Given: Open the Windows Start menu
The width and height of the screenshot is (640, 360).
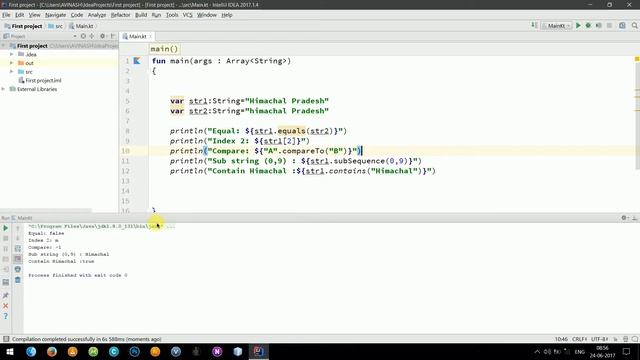Looking at the screenshot, I should [x=10, y=351].
